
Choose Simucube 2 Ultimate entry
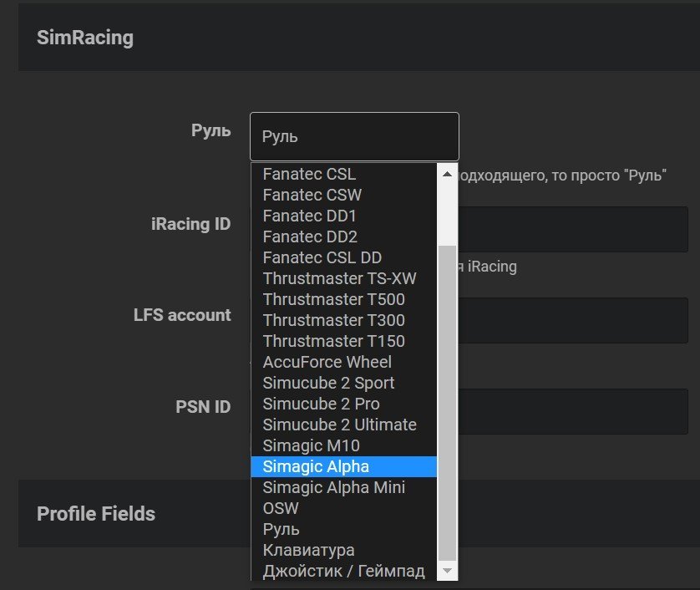pos(339,425)
